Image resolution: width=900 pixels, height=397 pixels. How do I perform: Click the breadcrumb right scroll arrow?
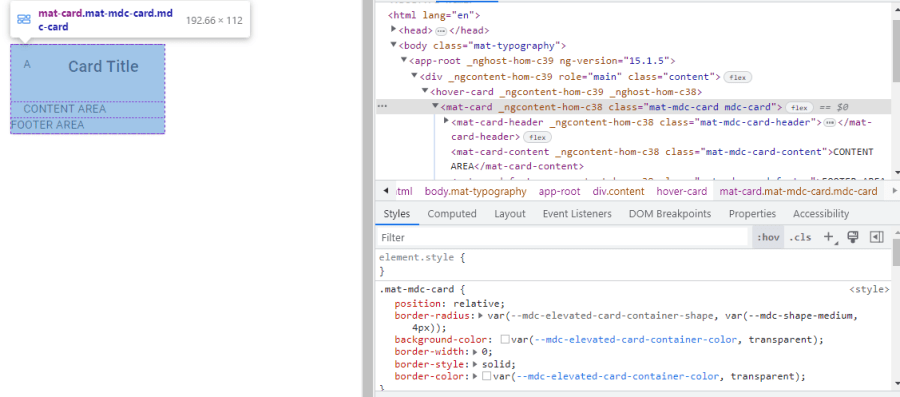[x=894, y=191]
